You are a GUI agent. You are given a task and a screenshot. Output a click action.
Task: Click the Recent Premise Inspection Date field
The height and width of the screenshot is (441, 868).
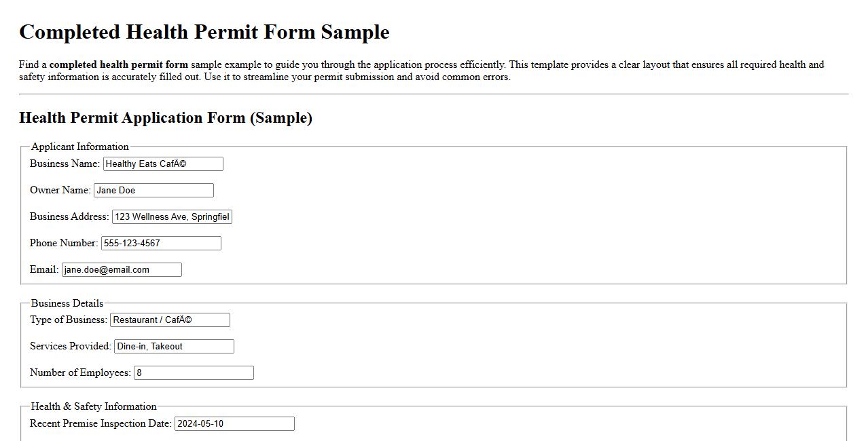234,423
